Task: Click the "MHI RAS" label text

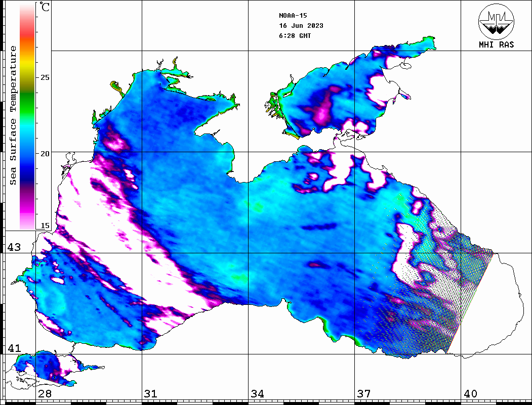Action: [x=497, y=44]
